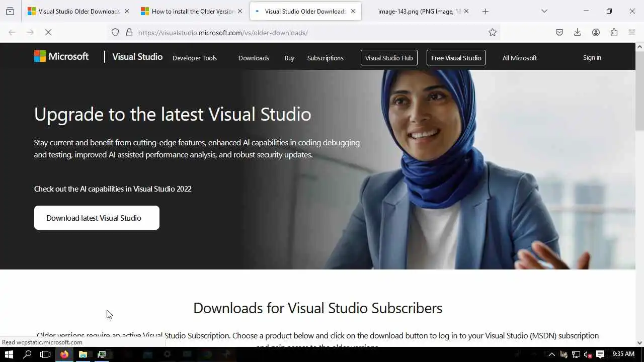Open Task View on taskbar
Viewport: 644px width, 362px height.
(x=45, y=354)
